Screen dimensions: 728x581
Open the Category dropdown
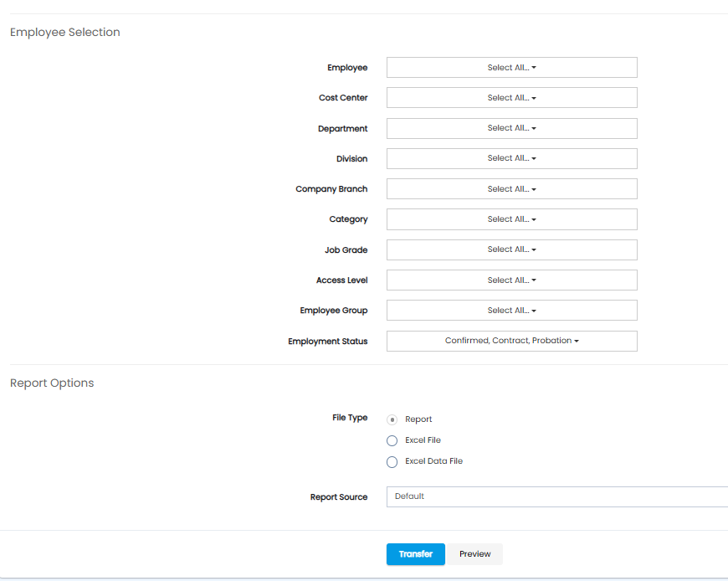point(511,219)
